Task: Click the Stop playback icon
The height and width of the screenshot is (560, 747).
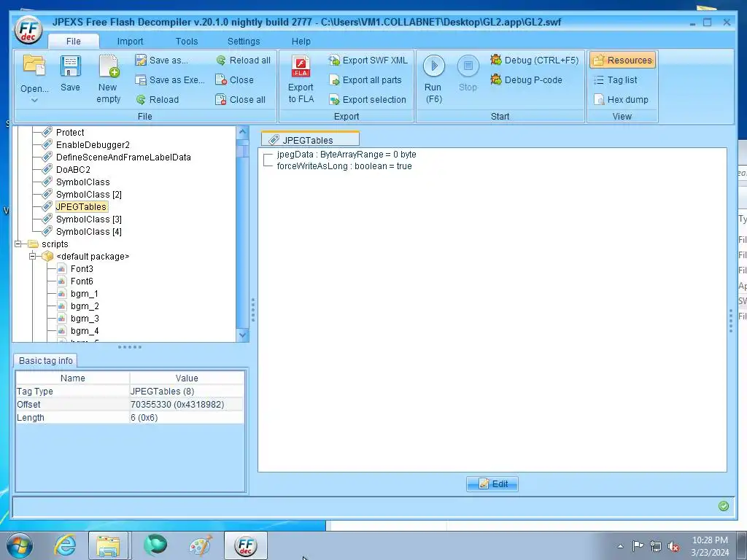Action: [x=468, y=66]
